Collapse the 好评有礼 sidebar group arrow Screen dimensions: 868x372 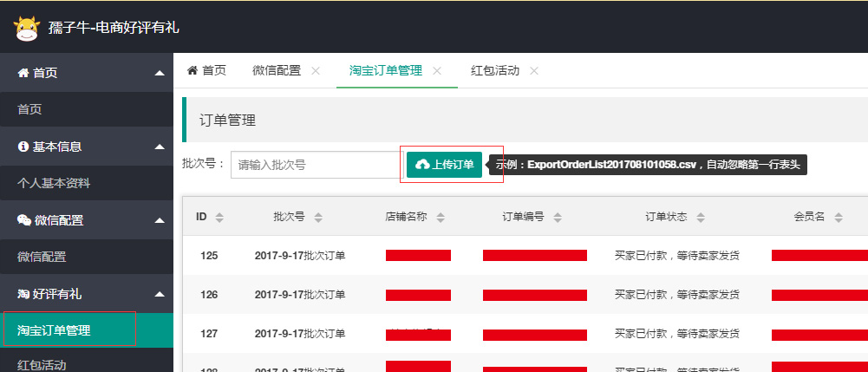(160, 294)
